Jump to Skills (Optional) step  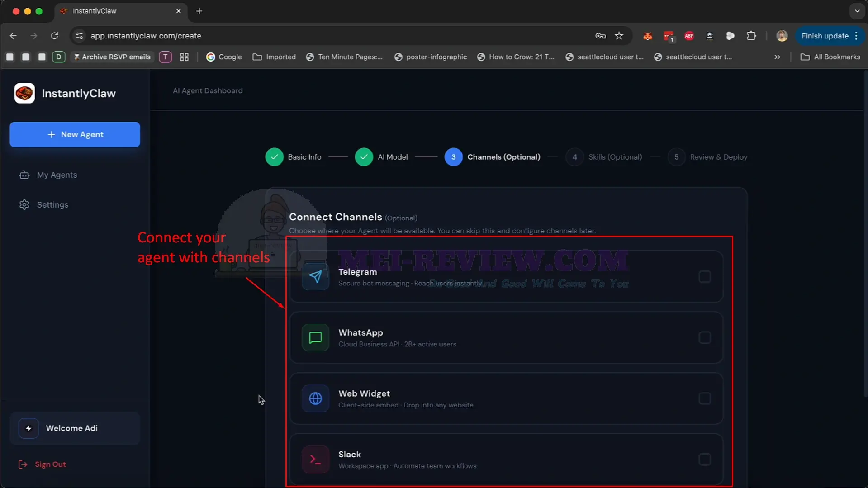point(604,157)
